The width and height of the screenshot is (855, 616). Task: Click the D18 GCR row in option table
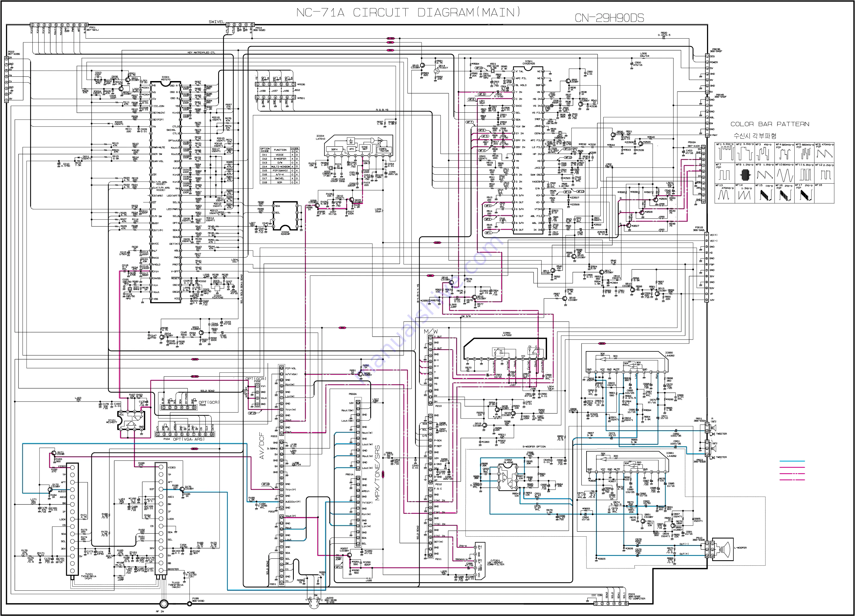tap(280, 182)
